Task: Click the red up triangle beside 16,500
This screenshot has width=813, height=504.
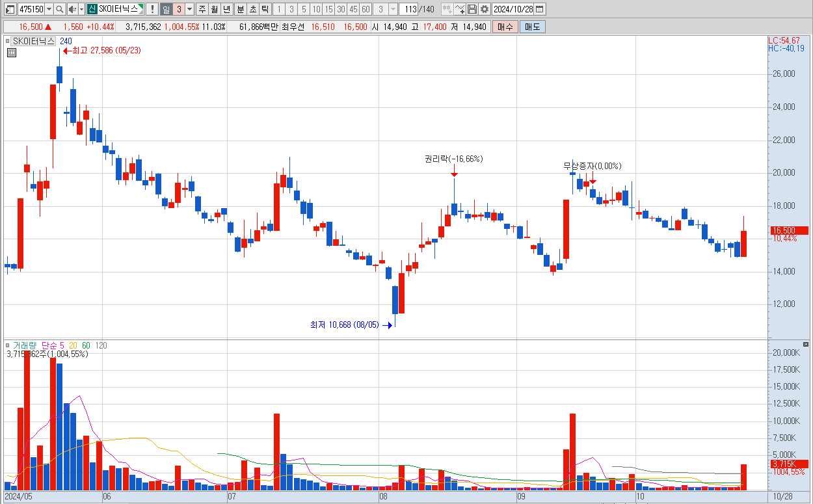Action: [48, 27]
